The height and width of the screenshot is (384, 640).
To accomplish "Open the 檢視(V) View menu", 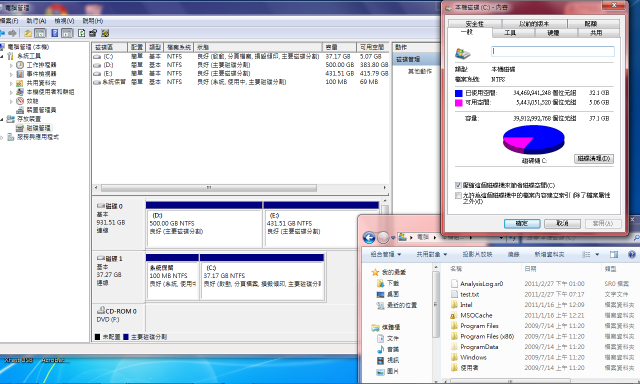I will pos(64,20).
